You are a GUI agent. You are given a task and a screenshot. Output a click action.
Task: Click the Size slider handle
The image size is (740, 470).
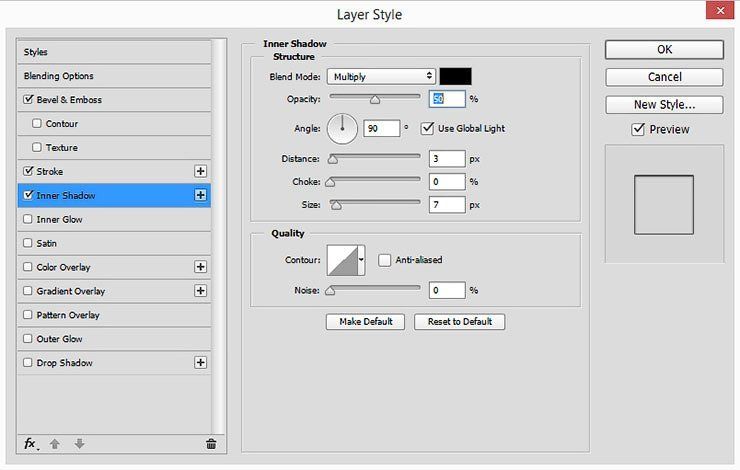pos(336,205)
